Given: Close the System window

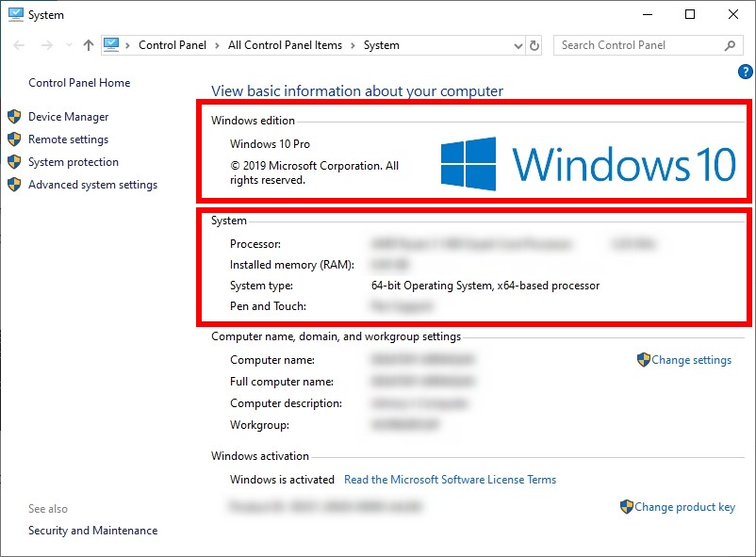Looking at the screenshot, I should [733, 14].
